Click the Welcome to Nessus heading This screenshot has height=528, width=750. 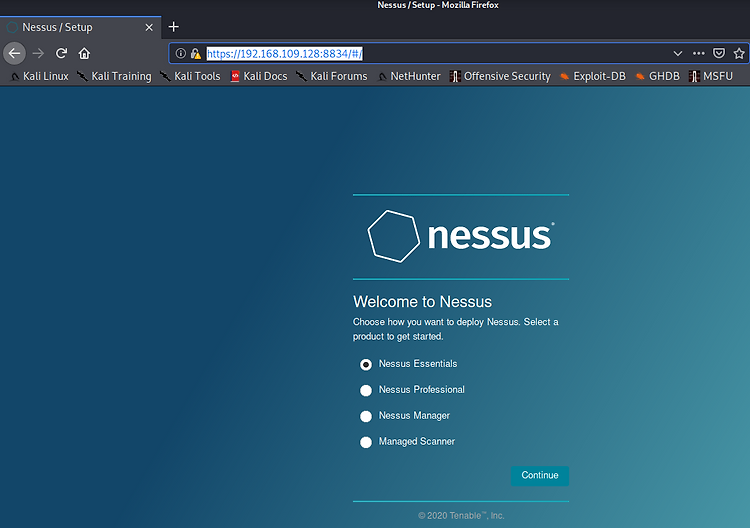(x=422, y=302)
